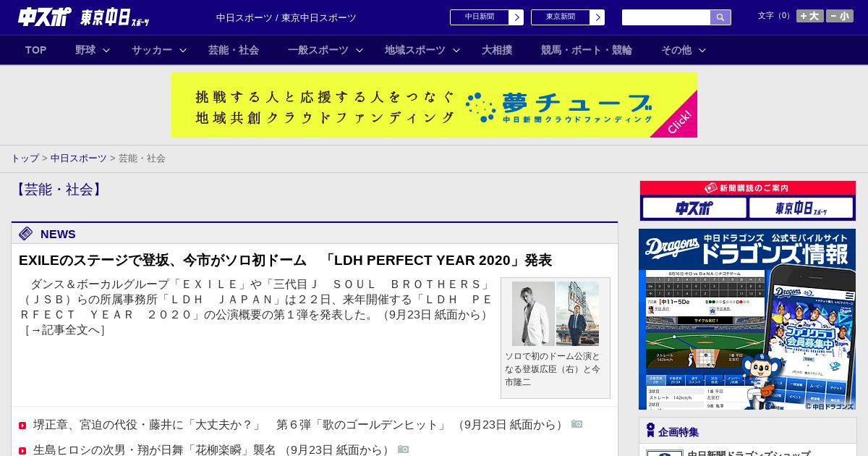The height and width of the screenshot is (456, 868).
Task: Decrease text size with −小 button
Action: [840, 16]
